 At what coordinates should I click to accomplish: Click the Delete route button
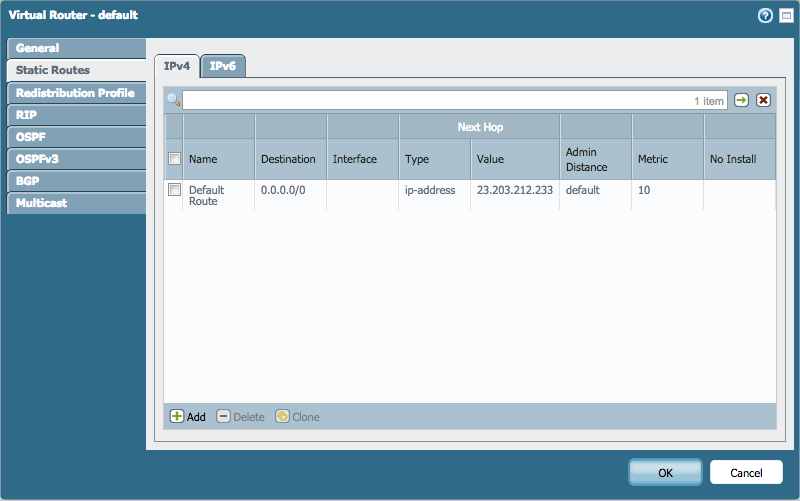coord(240,416)
